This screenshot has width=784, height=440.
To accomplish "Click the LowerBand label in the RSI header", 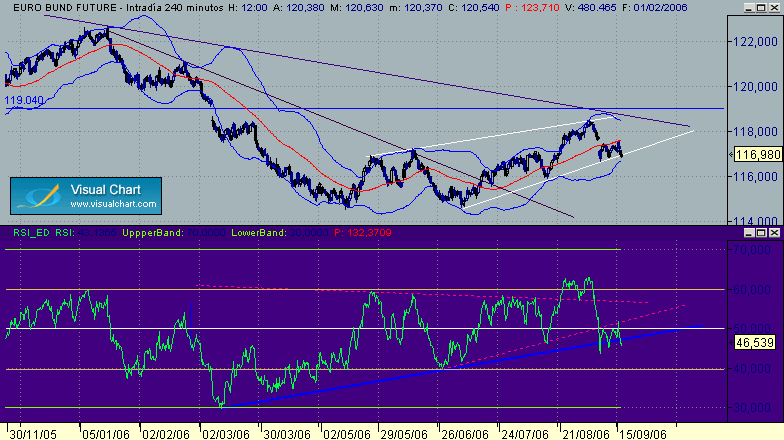I will [x=259, y=232].
